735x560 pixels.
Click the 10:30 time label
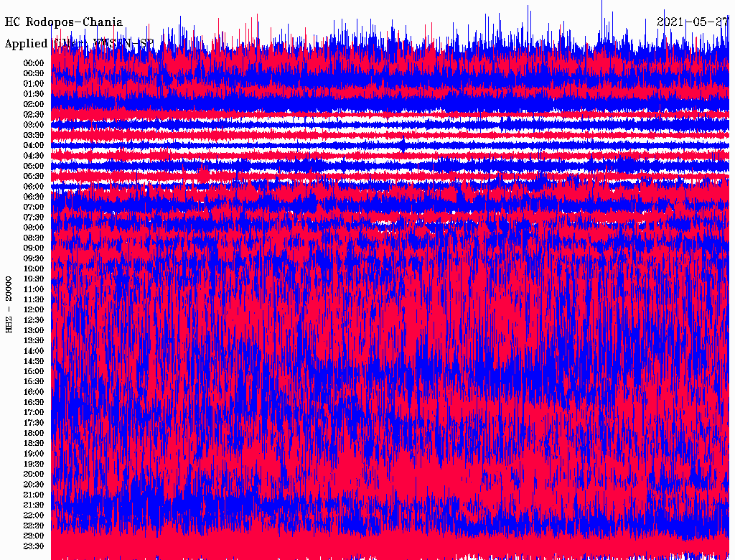pyautogui.click(x=34, y=279)
